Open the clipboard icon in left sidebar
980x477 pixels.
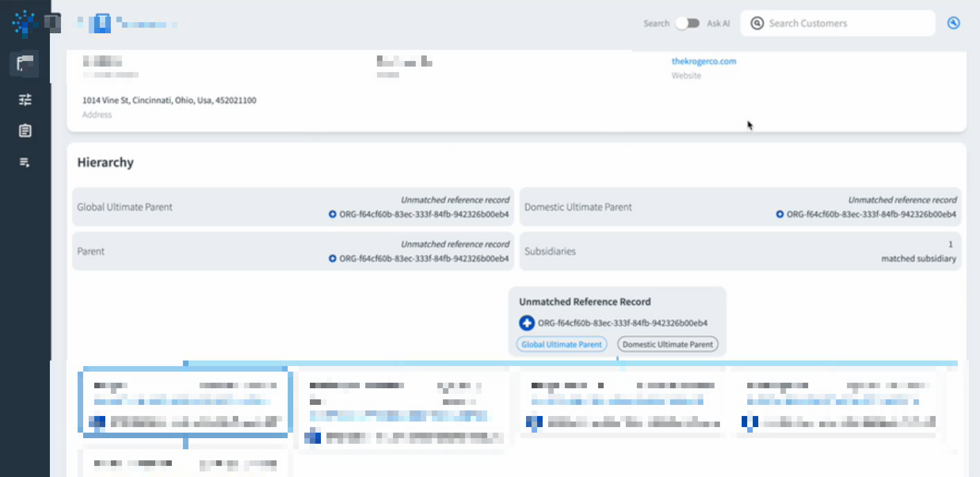pos(25,131)
